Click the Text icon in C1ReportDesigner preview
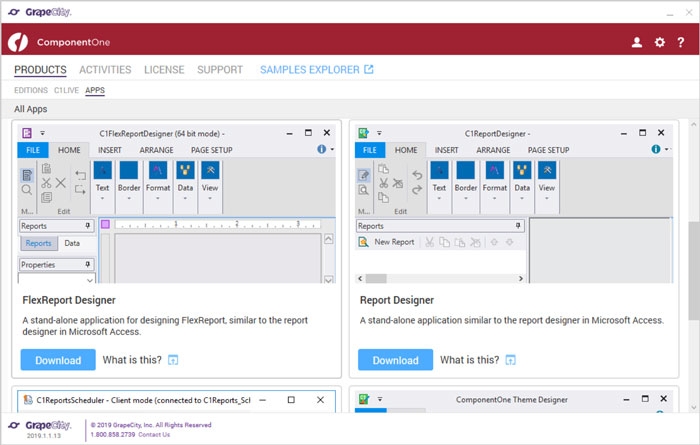The image size is (700, 445). 439,171
